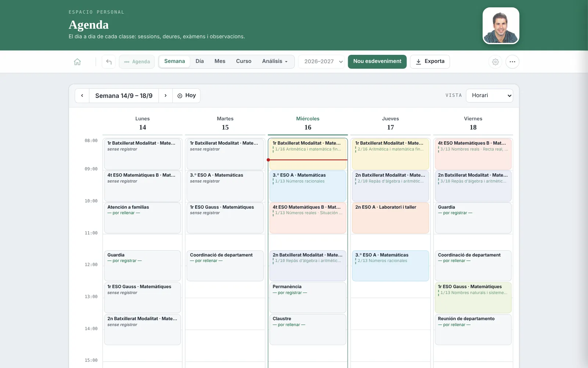
Task: Select Lunes 14 day header
Action: click(143, 123)
